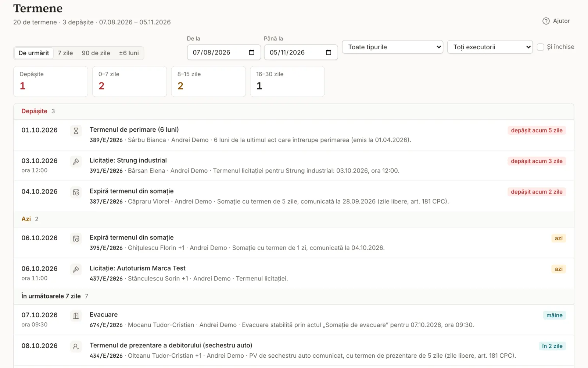The width and height of the screenshot is (588, 368).
Task: Click the 8–15 zile summary card
Action: pyautogui.click(x=208, y=81)
